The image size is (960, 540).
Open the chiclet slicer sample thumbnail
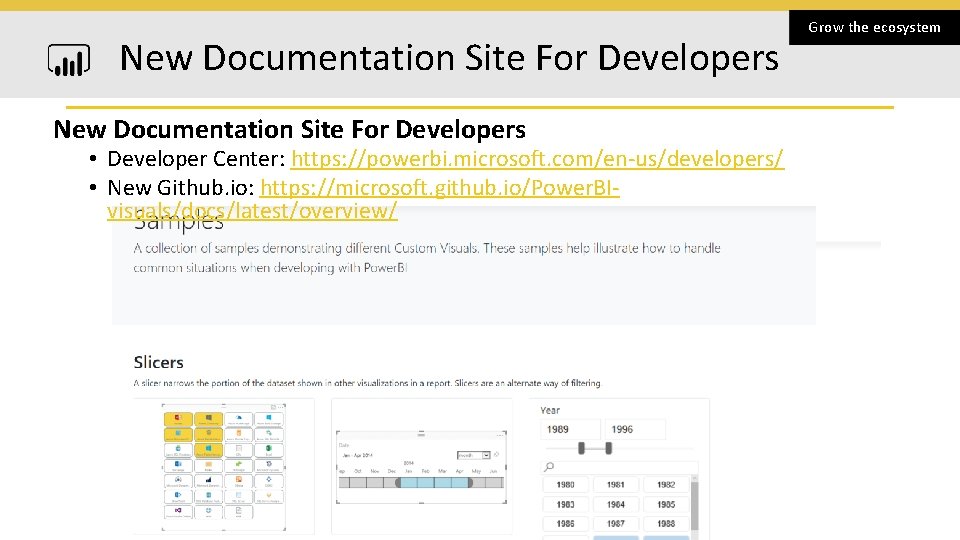point(224,467)
